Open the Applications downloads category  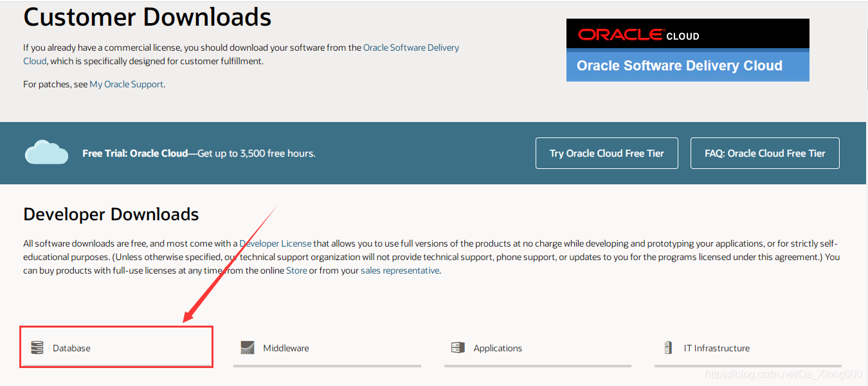[x=538, y=348]
